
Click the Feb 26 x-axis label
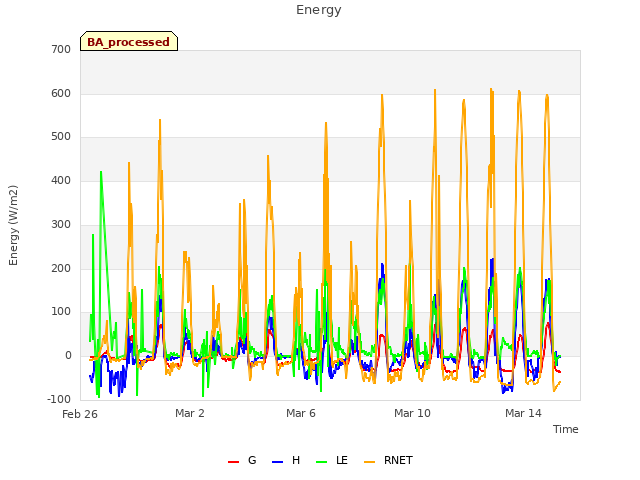point(80,414)
